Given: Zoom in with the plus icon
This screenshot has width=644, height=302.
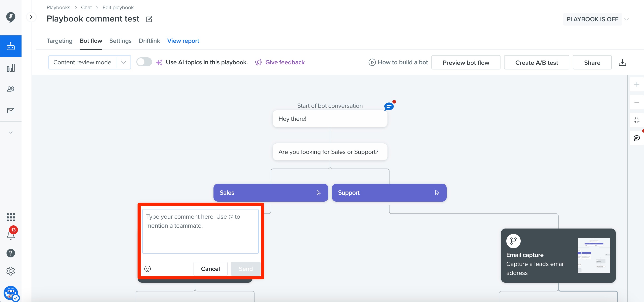Looking at the screenshot, I should point(637,84).
